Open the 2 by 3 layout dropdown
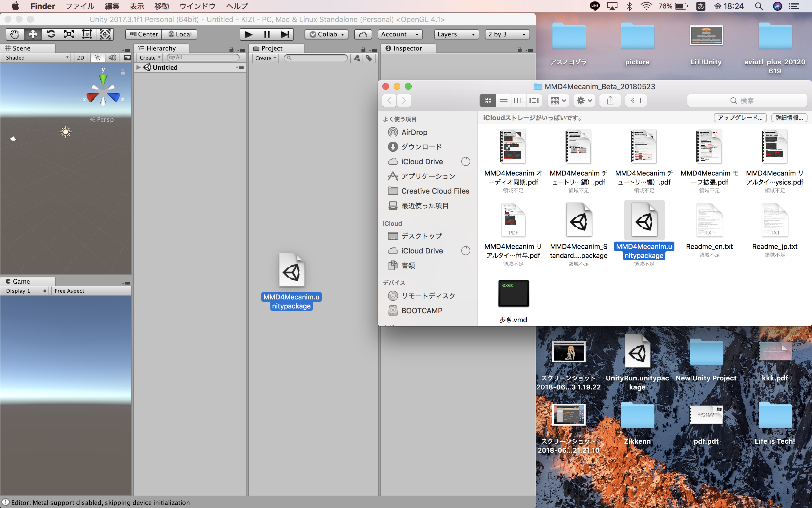 click(507, 34)
